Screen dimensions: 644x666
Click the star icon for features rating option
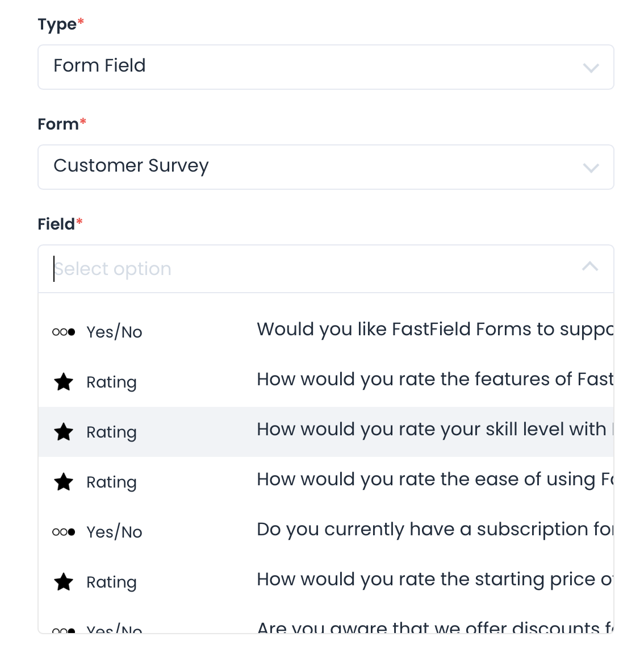64,382
